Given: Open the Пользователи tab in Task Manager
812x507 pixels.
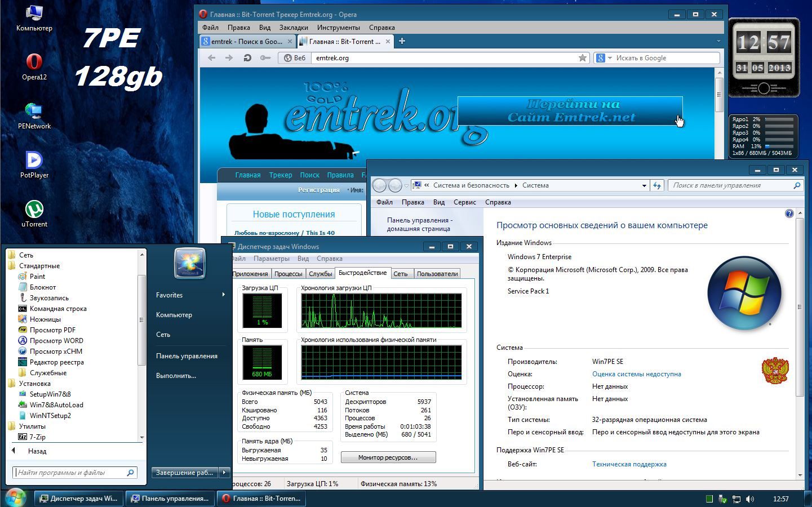Looking at the screenshot, I should tap(437, 274).
